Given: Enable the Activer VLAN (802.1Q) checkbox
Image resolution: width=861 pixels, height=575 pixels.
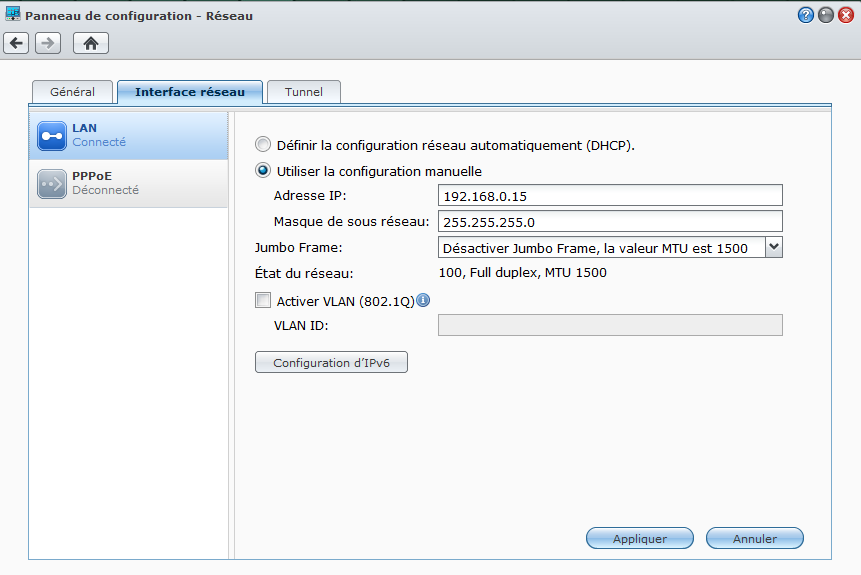Looking at the screenshot, I should tap(263, 300).
